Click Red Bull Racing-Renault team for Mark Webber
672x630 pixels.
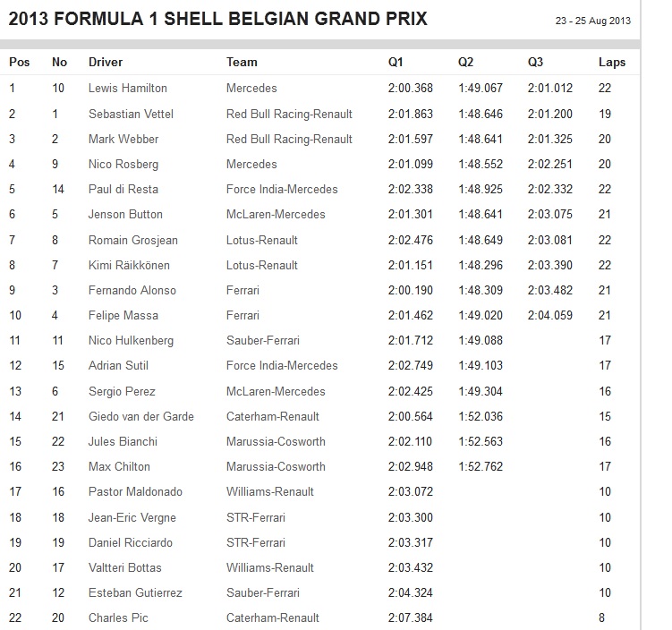click(x=289, y=139)
